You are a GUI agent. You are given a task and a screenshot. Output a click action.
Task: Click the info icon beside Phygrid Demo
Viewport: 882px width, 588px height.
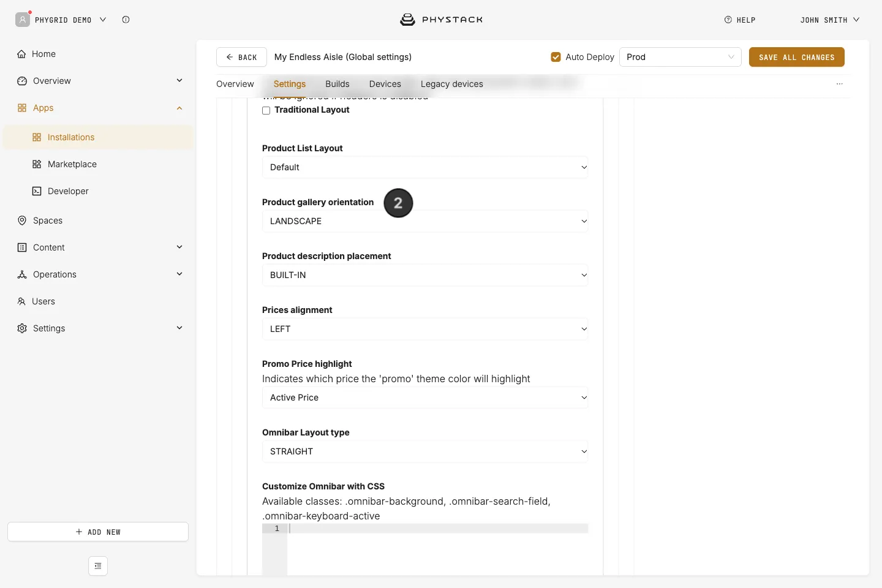click(126, 20)
